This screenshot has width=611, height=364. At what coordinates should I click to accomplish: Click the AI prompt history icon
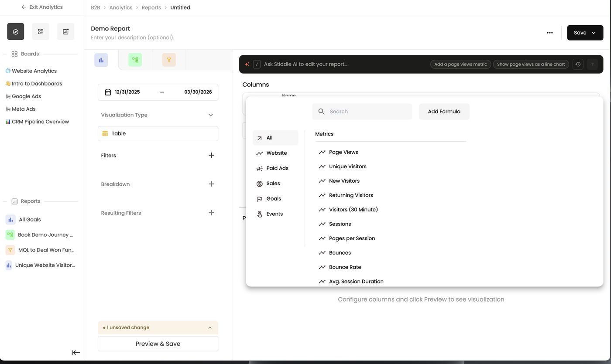click(x=578, y=64)
